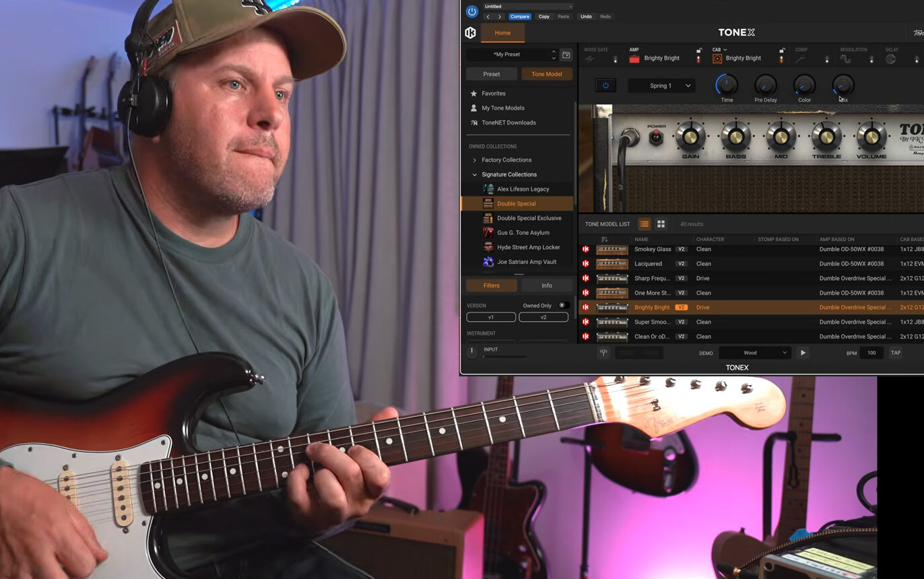Switch to the Preset tab
The image size is (924, 579).
[x=492, y=74]
